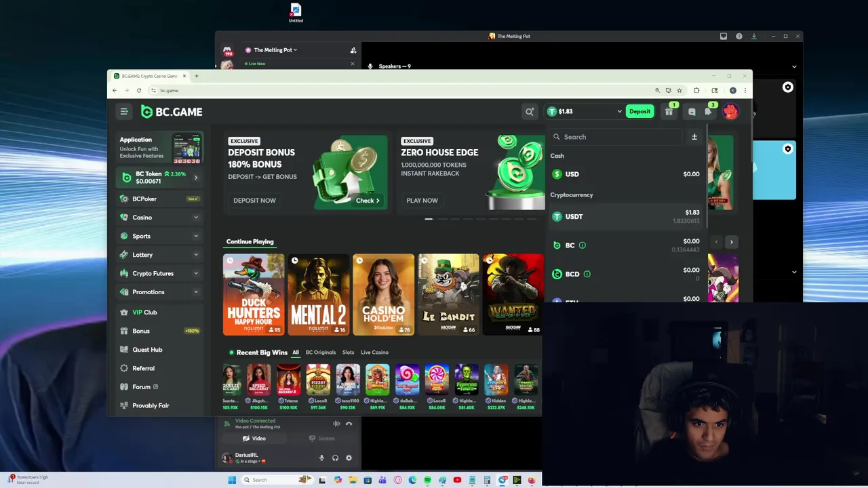
Task: Select the USDT wallet row
Action: point(627,217)
